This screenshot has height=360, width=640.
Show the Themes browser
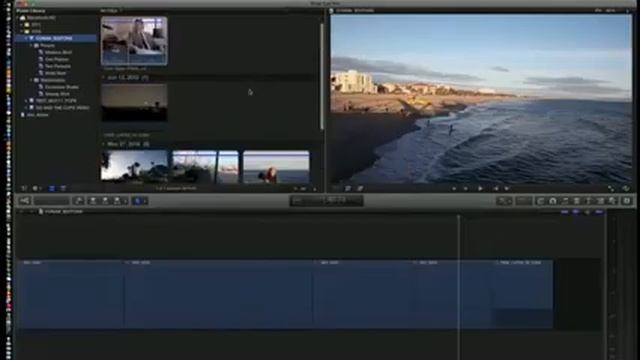(x=612, y=201)
